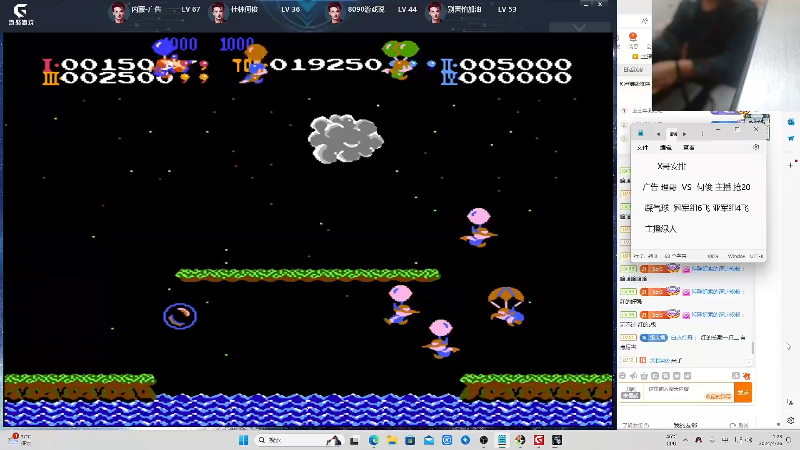The height and width of the screenshot is (450, 800).
Task: Open the 查看 menu in Notepad
Action: click(689, 147)
